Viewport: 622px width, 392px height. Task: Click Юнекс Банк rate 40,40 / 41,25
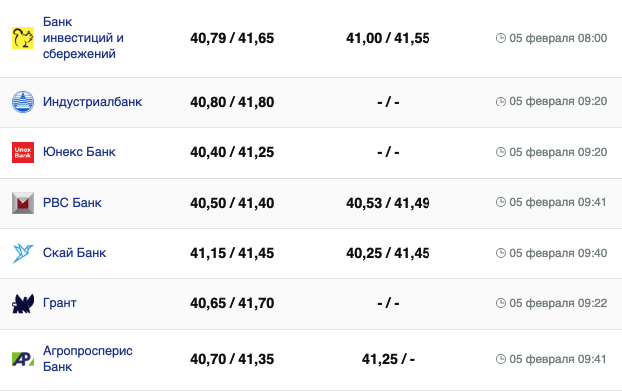tap(232, 152)
